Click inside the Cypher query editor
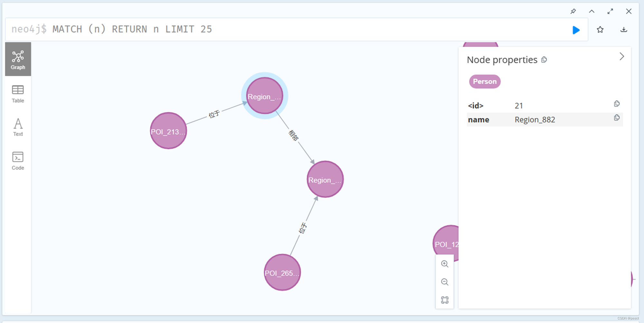 pyautogui.click(x=225, y=29)
